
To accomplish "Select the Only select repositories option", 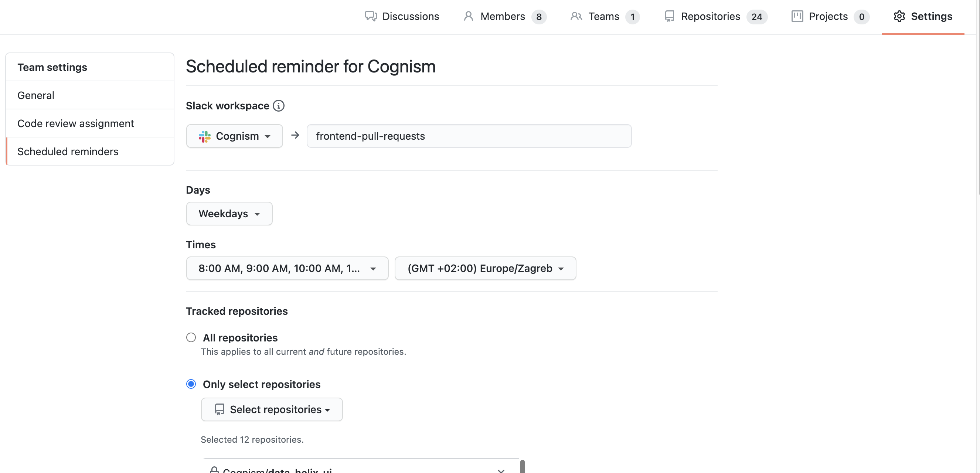I will point(191,384).
